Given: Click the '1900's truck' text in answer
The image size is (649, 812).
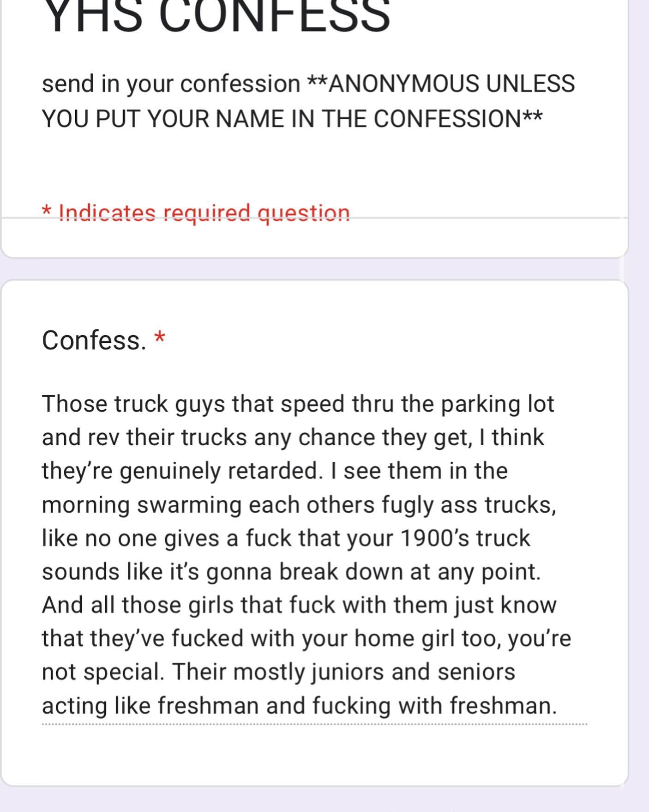Looking at the screenshot, I should [x=465, y=538].
